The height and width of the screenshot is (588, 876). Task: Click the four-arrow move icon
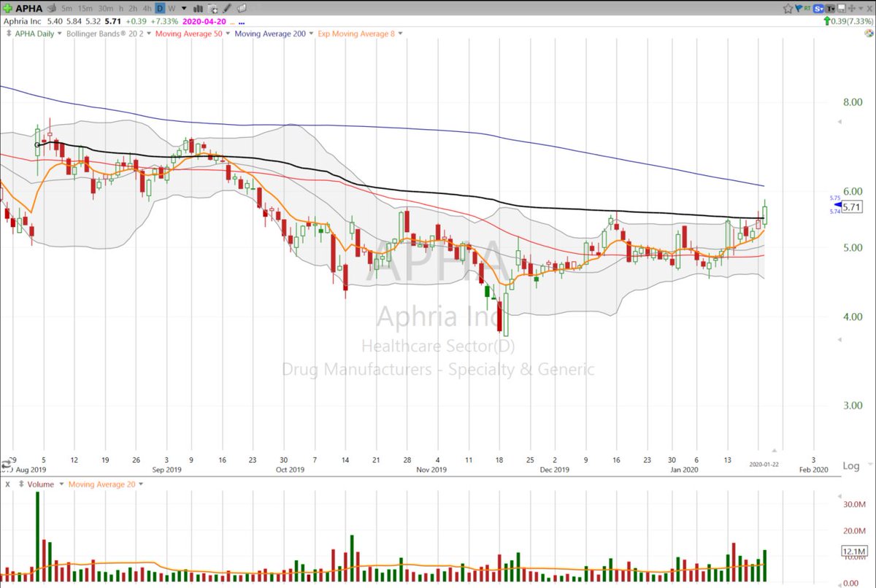(852, 9)
